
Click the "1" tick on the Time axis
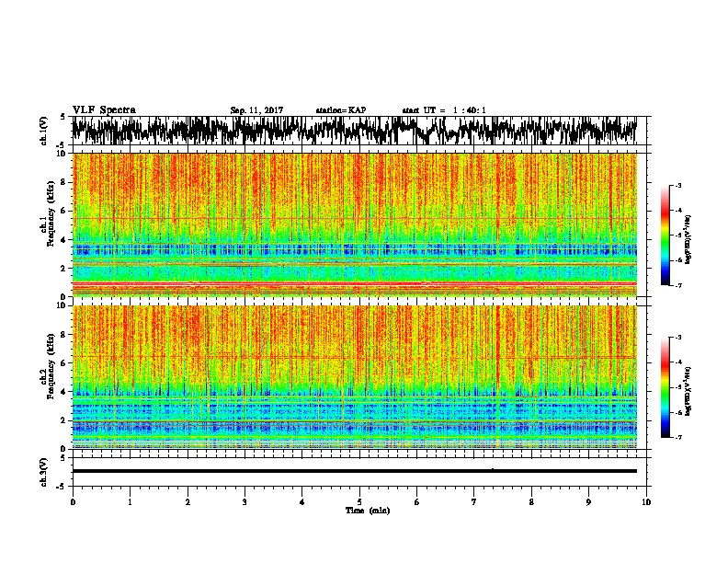[130, 502]
